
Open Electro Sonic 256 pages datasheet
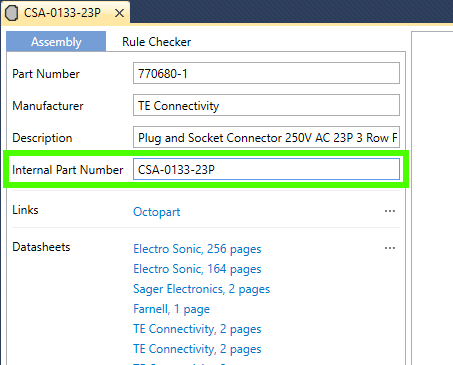pos(197,249)
